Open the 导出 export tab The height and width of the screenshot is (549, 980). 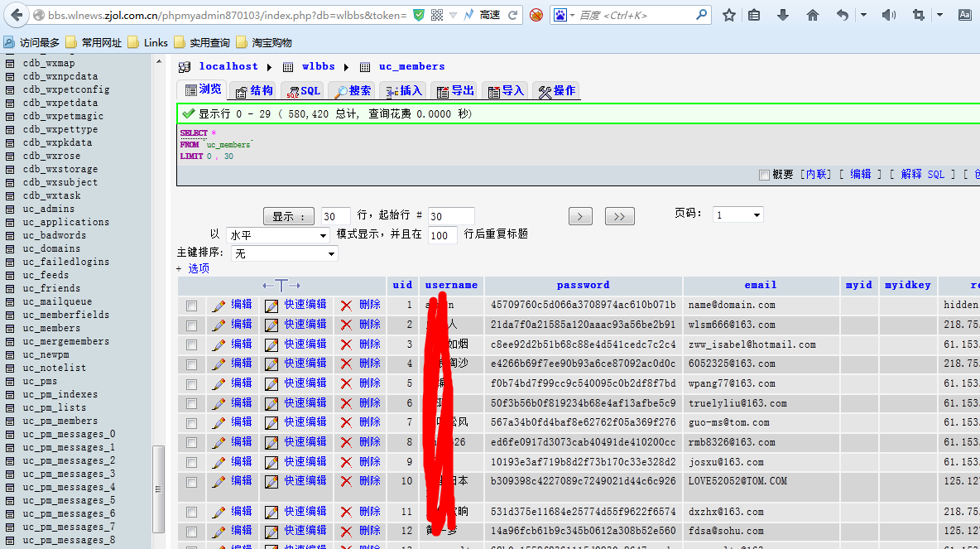[x=455, y=91]
